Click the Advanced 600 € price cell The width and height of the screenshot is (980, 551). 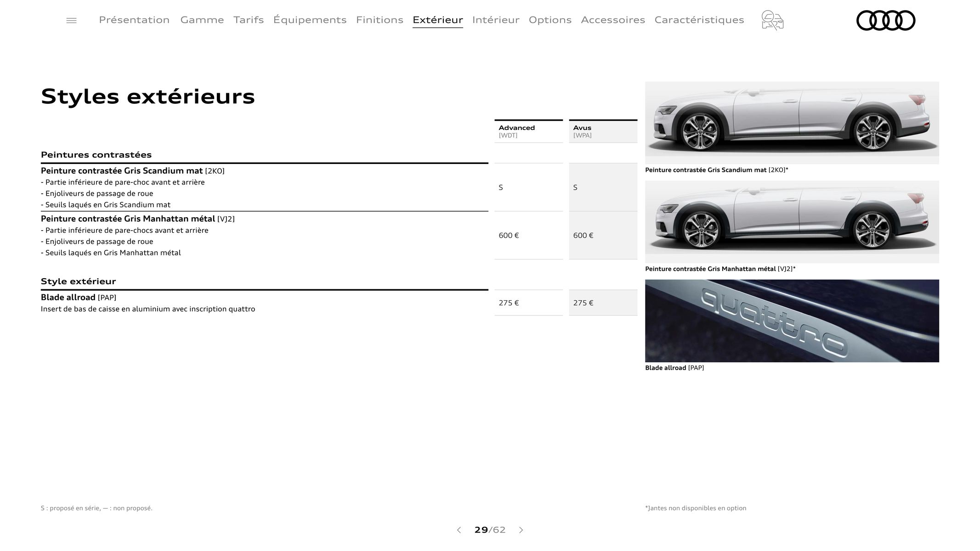click(x=528, y=236)
